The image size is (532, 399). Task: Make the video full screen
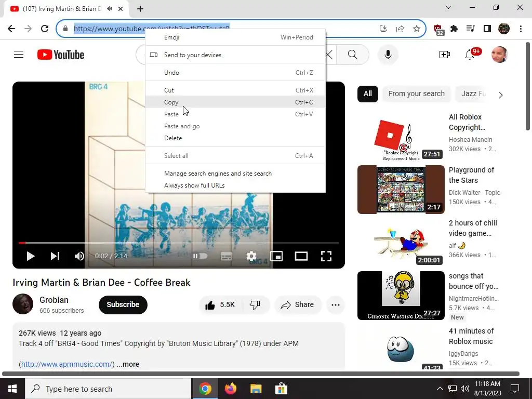[x=326, y=256]
